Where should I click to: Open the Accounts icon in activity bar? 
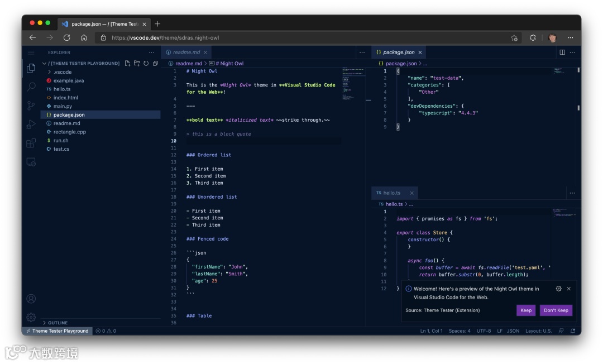pyautogui.click(x=31, y=299)
